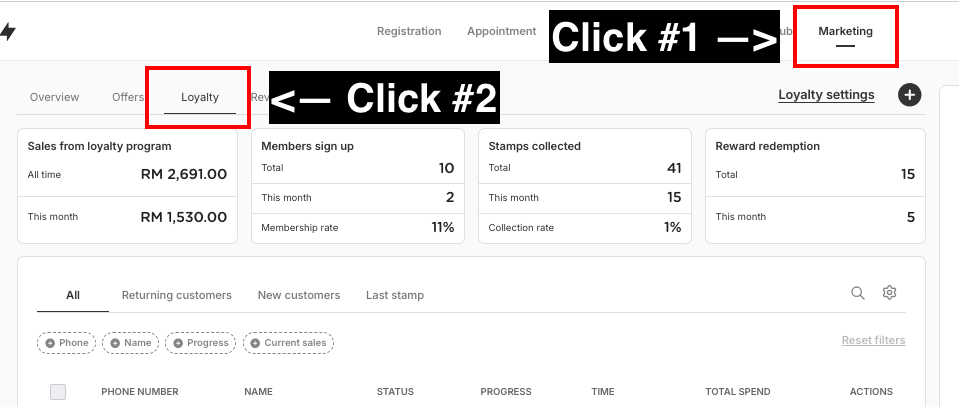Viewport: 959px width, 407px height.
Task: Go to the Offers tab
Action: pyautogui.click(x=128, y=97)
